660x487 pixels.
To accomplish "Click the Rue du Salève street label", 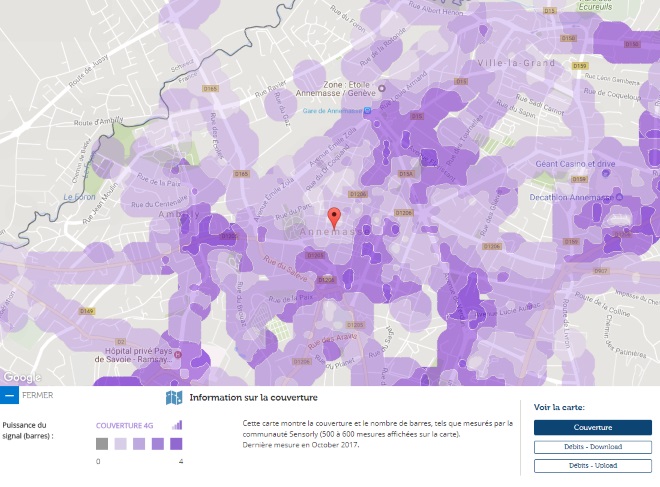I will [285, 268].
